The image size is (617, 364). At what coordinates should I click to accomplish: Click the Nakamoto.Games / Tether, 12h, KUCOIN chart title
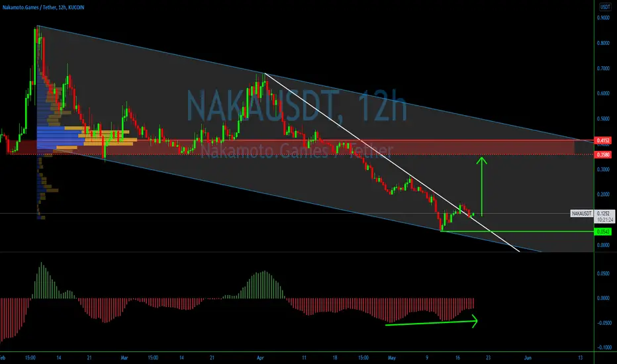pyautogui.click(x=43, y=7)
